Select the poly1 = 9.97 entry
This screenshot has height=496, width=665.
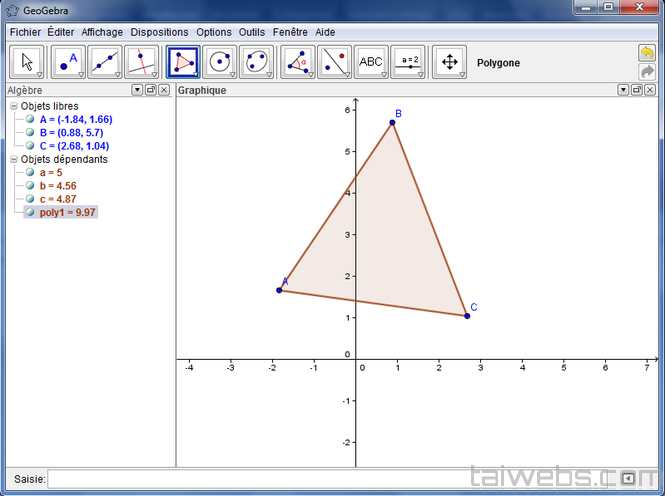[x=67, y=212]
